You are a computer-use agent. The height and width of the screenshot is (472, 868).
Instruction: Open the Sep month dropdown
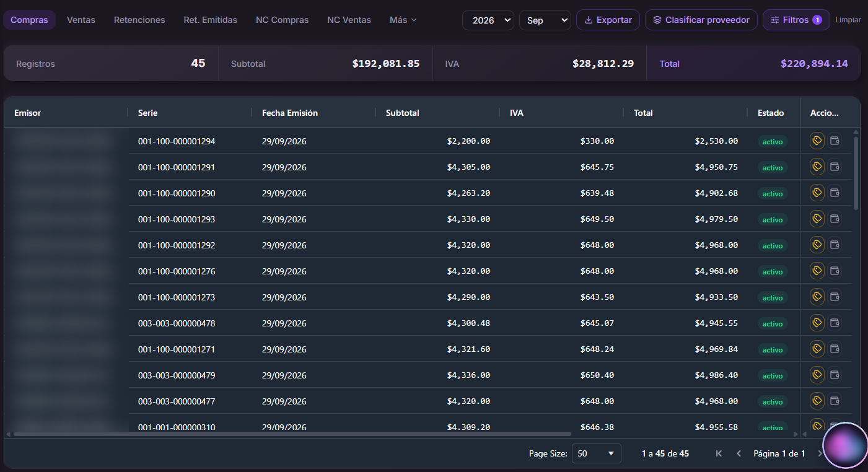545,20
